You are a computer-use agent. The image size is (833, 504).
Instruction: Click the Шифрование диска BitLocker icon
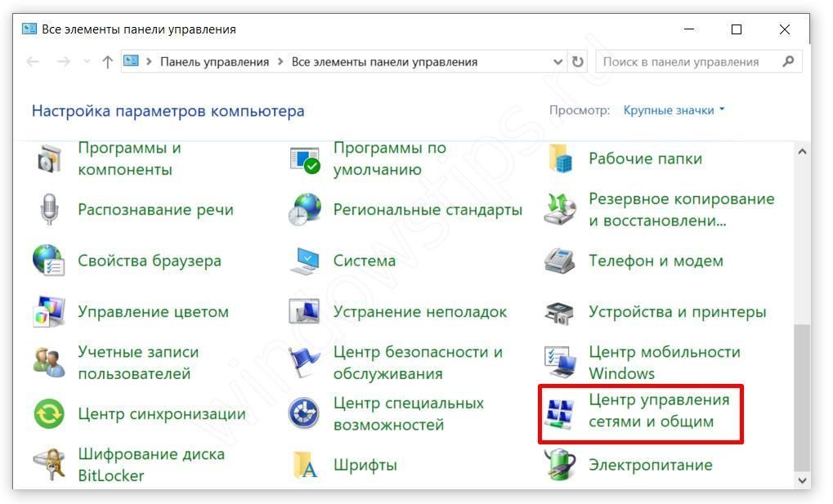(x=49, y=465)
